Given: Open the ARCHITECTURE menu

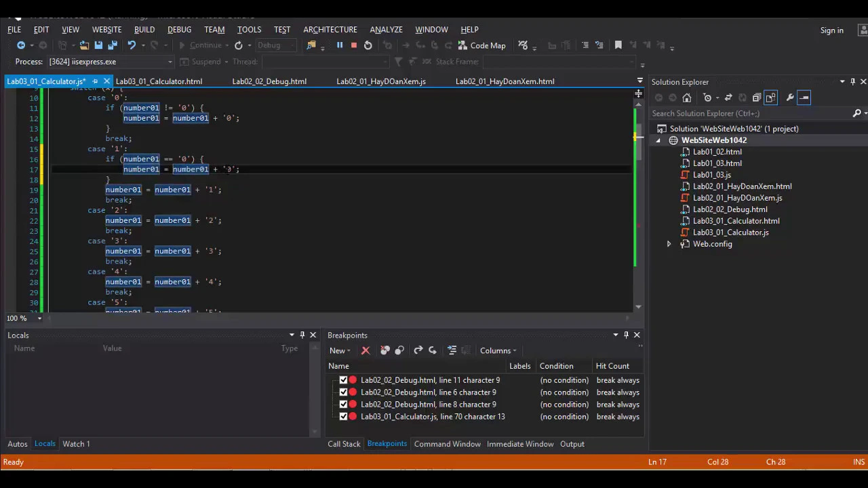Looking at the screenshot, I should [x=330, y=30].
